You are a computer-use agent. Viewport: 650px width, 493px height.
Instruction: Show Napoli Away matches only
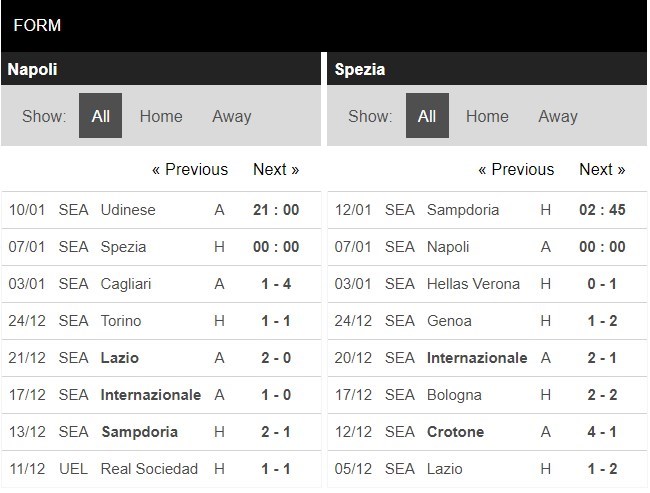(231, 116)
